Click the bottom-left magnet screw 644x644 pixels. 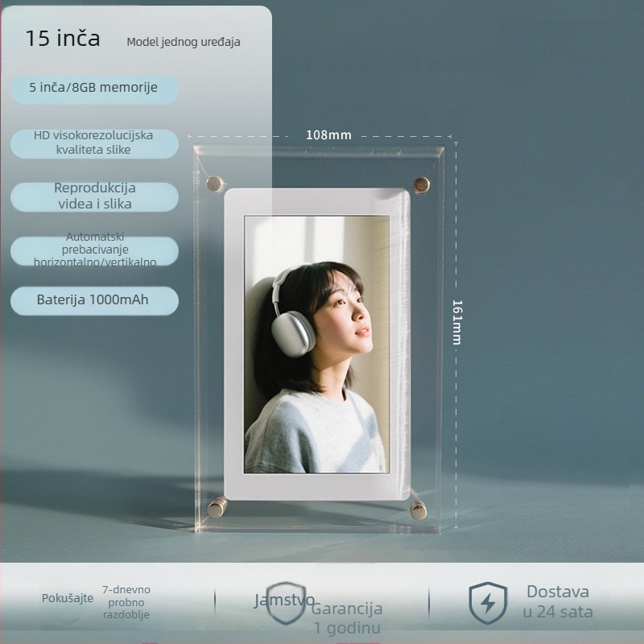(217, 508)
